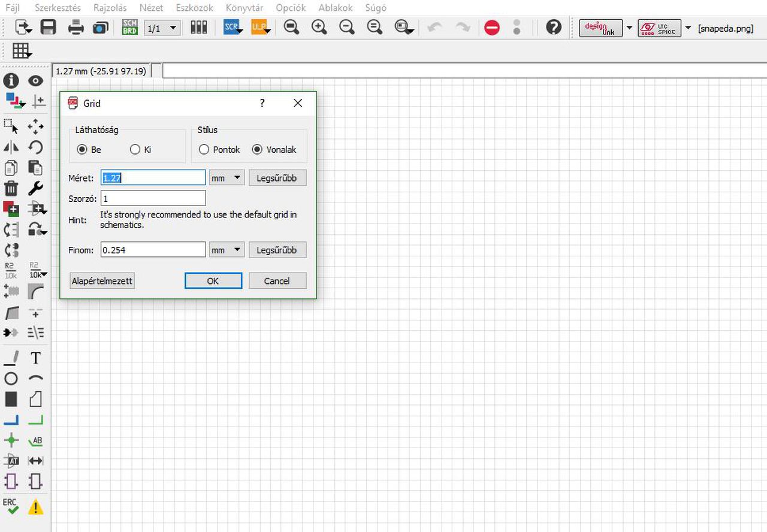Select the Mirror tool
This screenshot has width=767, height=532.
tap(11, 147)
